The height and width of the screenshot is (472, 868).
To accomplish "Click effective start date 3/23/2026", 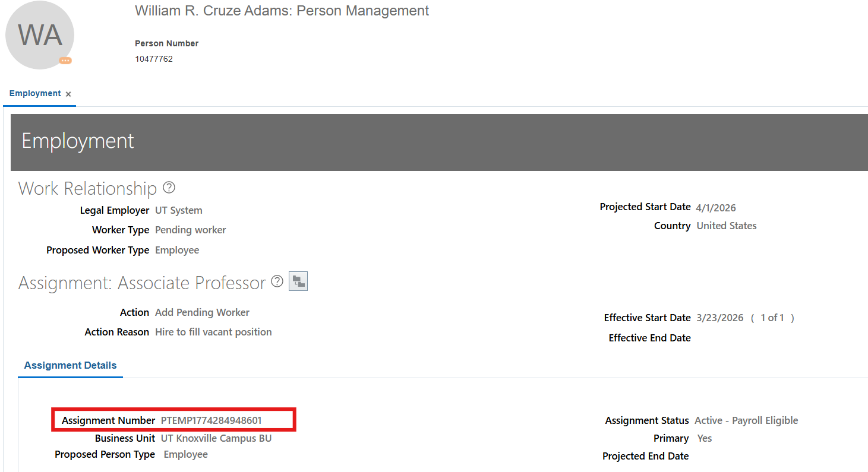I will tap(720, 318).
